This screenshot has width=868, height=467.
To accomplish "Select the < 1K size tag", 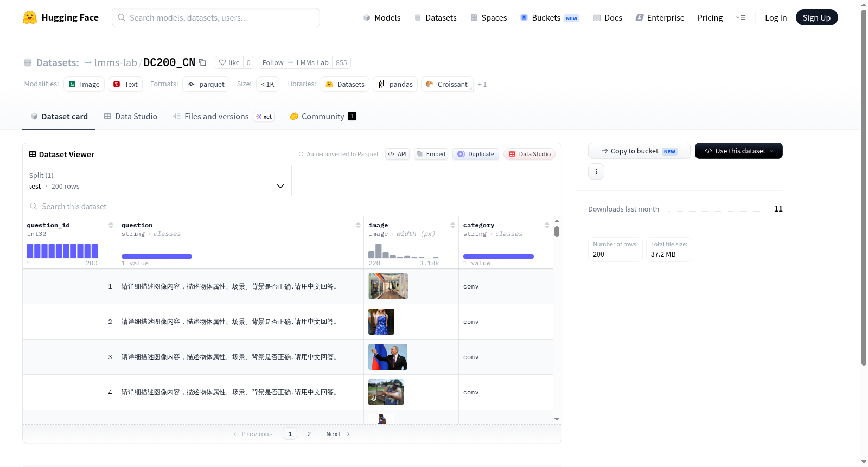I will coord(267,84).
